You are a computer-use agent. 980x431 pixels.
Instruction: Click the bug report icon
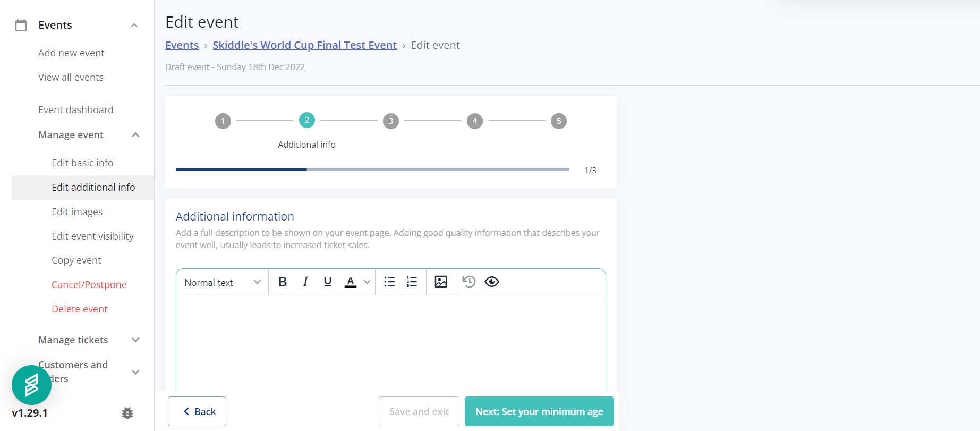point(127,413)
